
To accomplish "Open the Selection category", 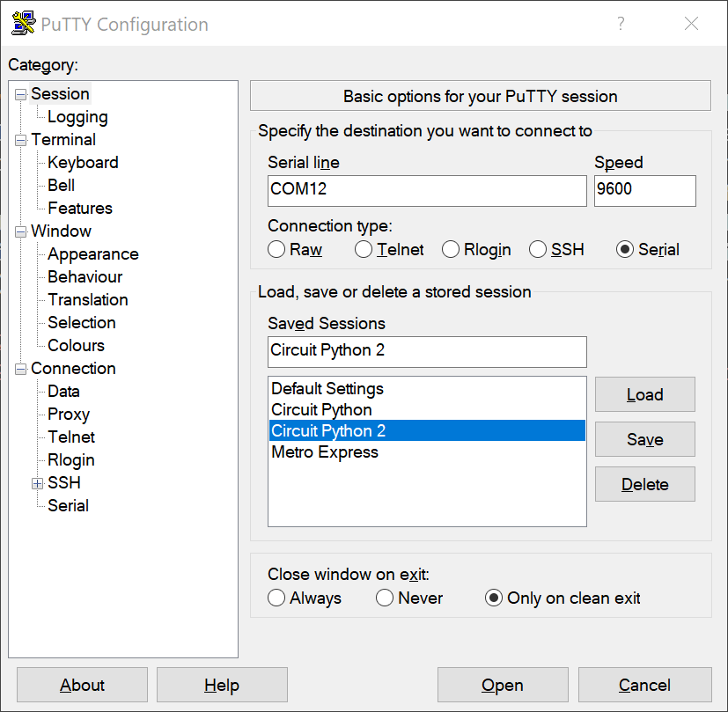I will tap(82, 323).
